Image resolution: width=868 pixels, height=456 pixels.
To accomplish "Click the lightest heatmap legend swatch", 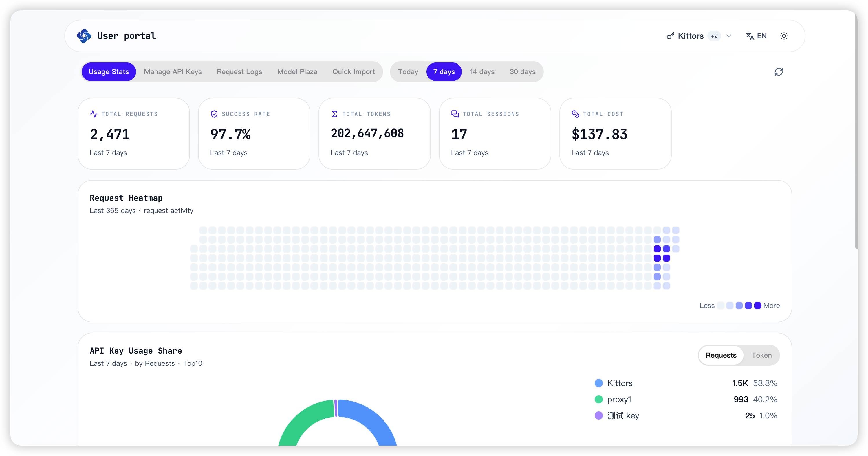I will (x=720, y=306).
